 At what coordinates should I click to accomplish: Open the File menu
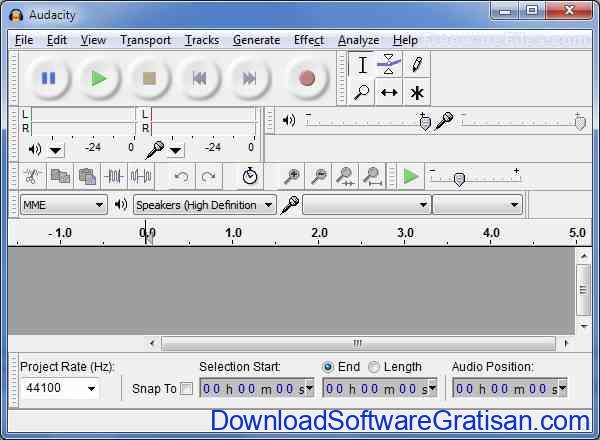click(24, 40)
